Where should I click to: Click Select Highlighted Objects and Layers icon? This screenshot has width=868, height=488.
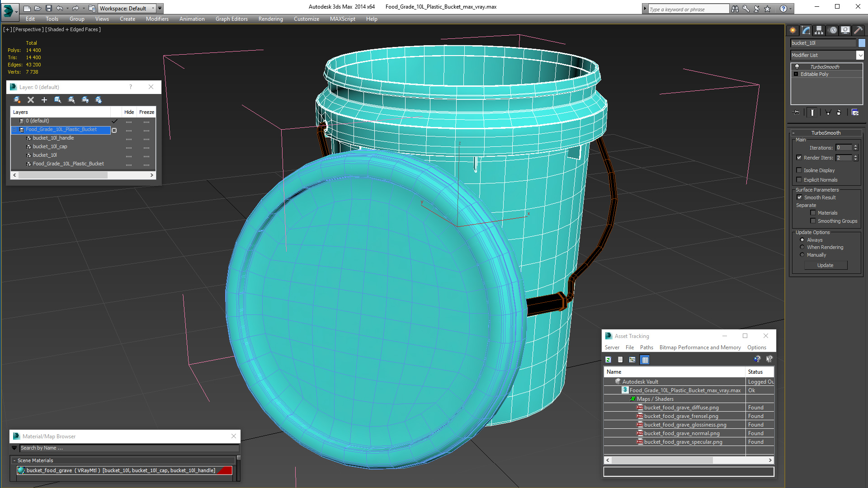click(58, 100)
